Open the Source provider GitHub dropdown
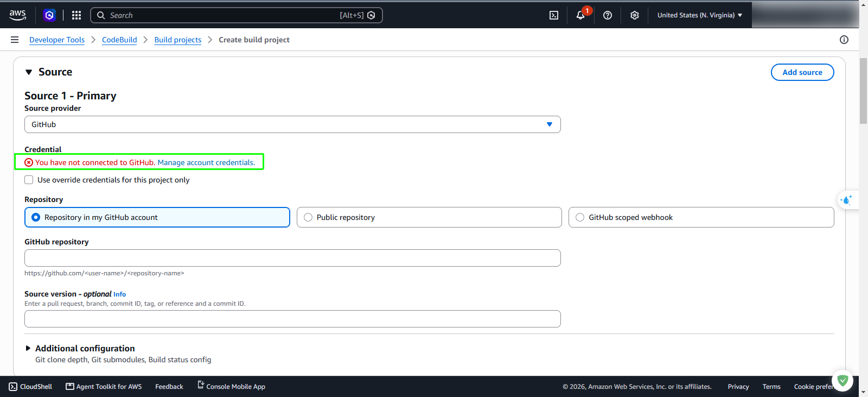 292,124
